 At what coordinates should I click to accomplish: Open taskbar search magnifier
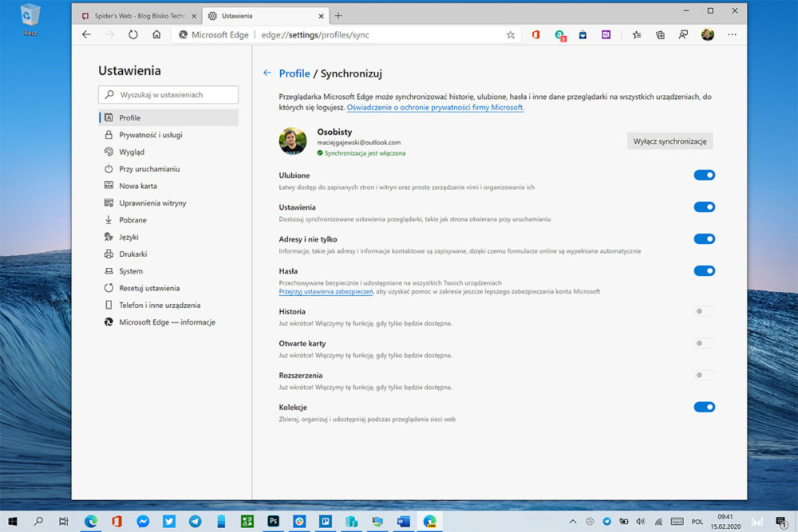(x=38, y=522)
